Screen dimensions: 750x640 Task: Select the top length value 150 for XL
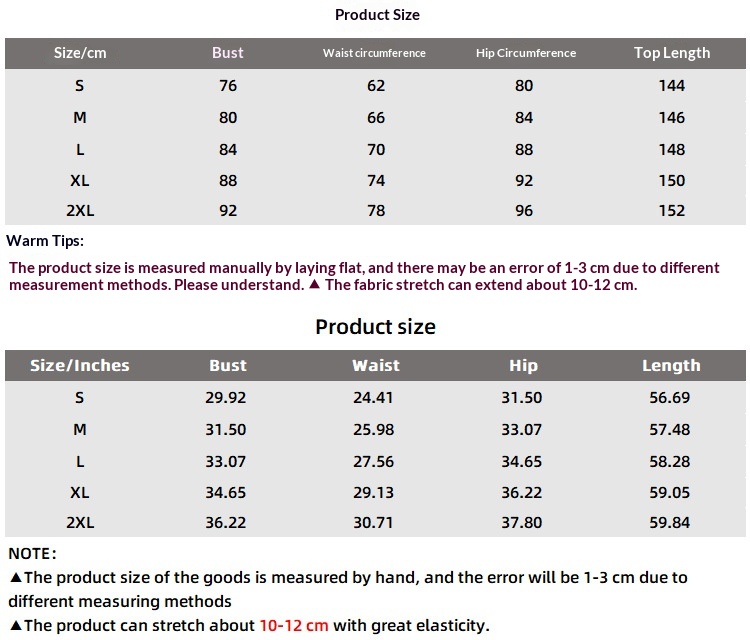tap(672, 181)
